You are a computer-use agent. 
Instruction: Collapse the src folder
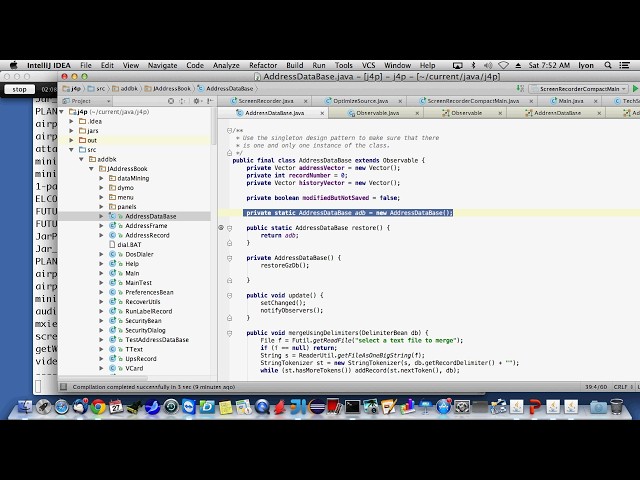pyautogui.click(x=71, y=150)
